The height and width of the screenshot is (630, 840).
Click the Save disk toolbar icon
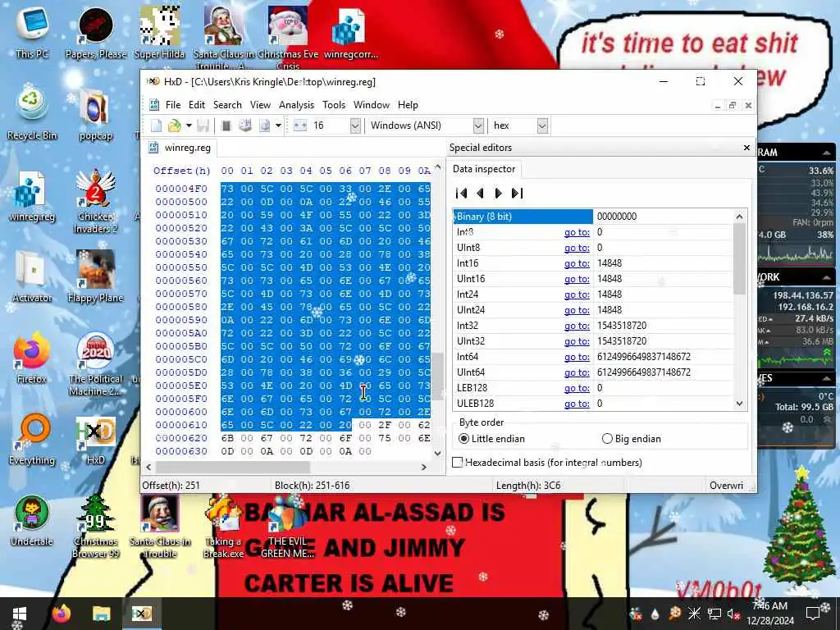[203, 126]
